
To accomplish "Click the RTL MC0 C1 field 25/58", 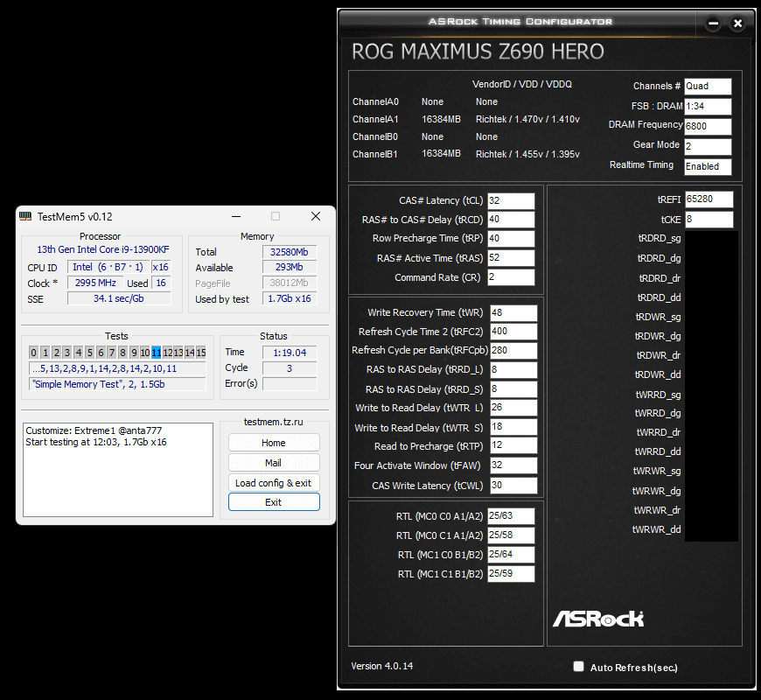I will [x=511, y=535].
